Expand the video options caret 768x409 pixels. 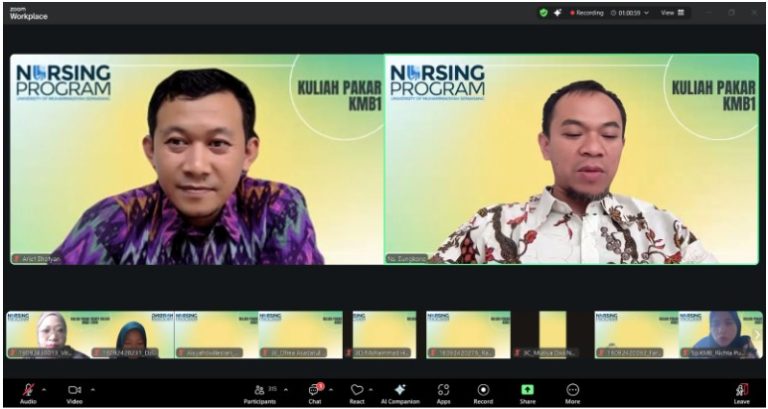93,390
